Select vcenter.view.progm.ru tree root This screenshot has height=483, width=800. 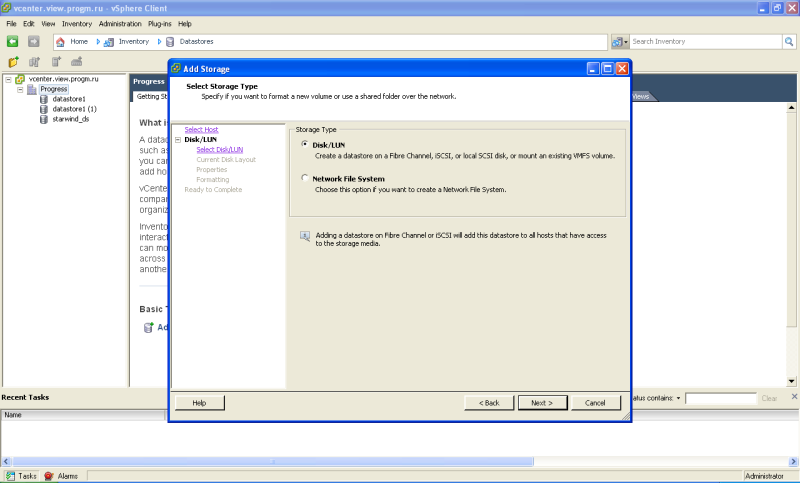64,79
